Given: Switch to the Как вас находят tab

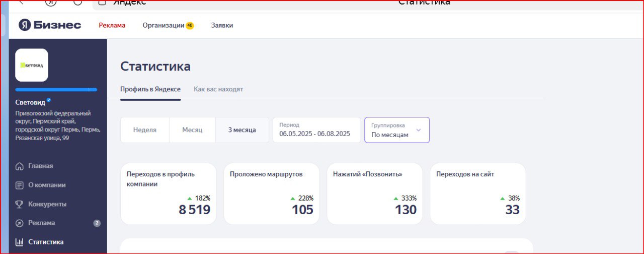Looking at the screenshot, I should (x=218, y=89).
